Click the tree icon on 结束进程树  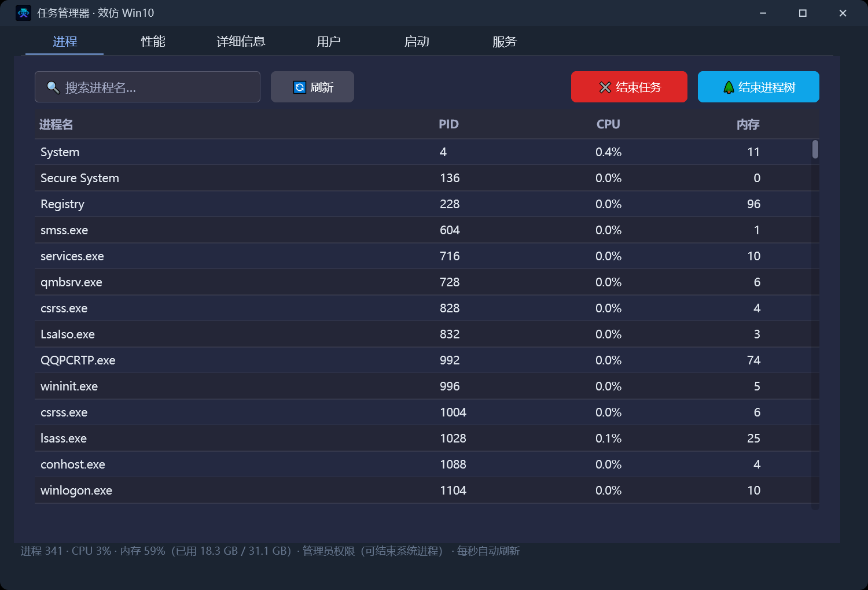tap(729, 87)
